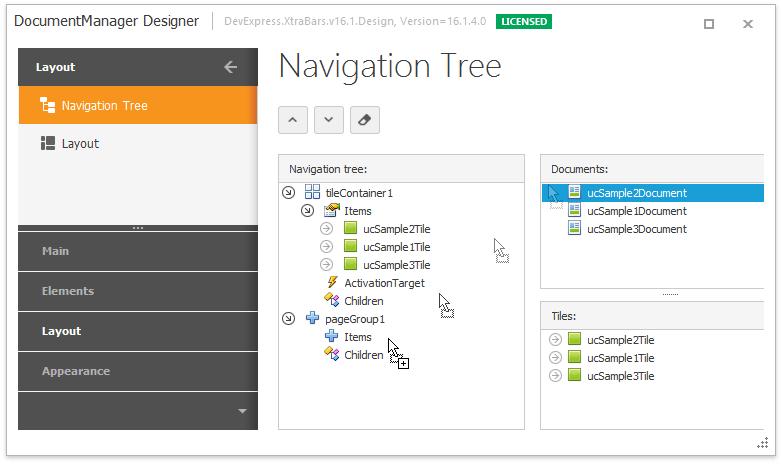
Task: Click arrow beside ucSample1Tile in Tiles list
Action: pyautogui.click(x=555, y=358)
